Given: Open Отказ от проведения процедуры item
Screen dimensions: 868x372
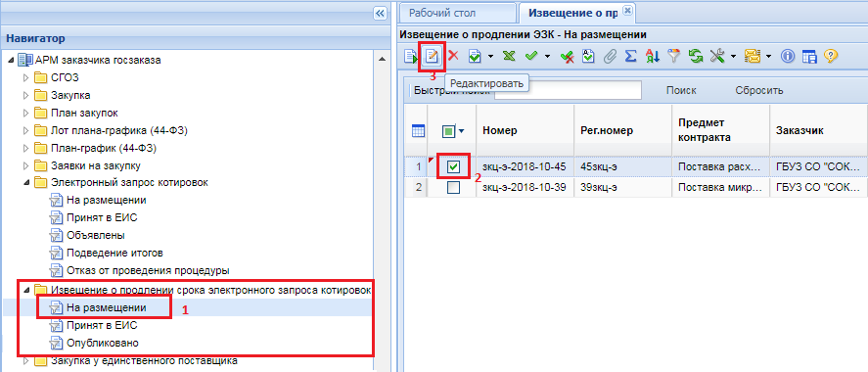Looking at the screenshot, I should (x=148, y=271).
